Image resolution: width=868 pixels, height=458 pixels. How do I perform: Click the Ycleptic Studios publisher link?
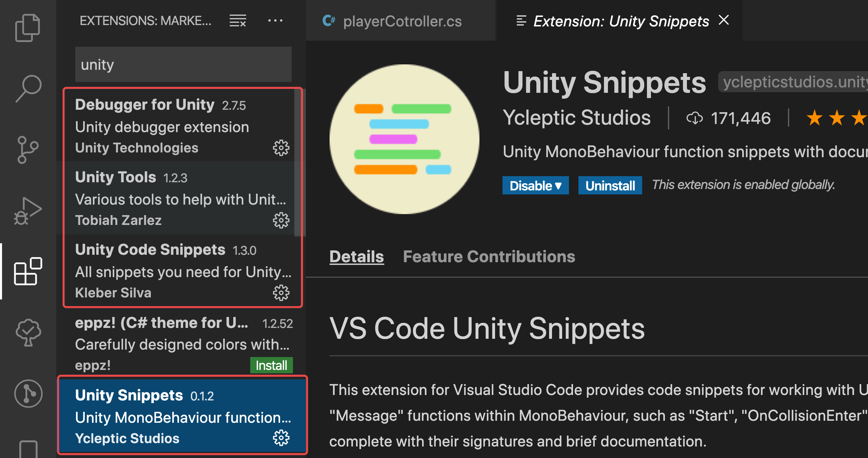577,118
